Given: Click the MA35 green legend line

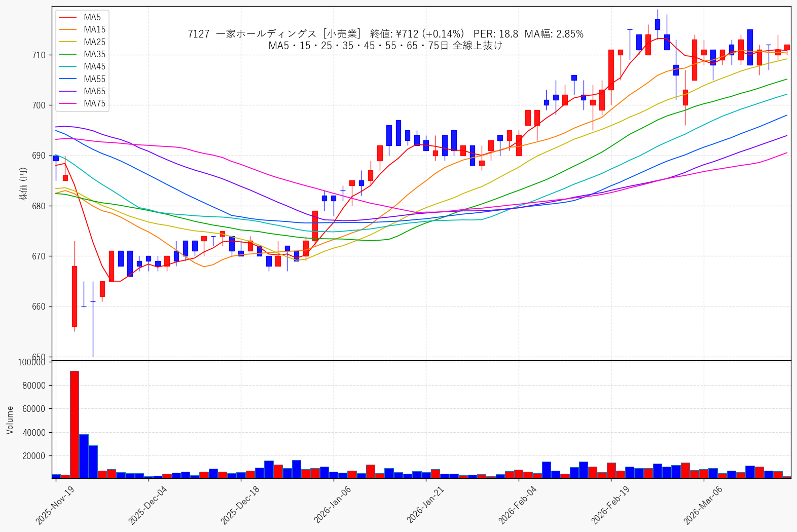Looking at the screenshot, I should click(x=68, y=54).
